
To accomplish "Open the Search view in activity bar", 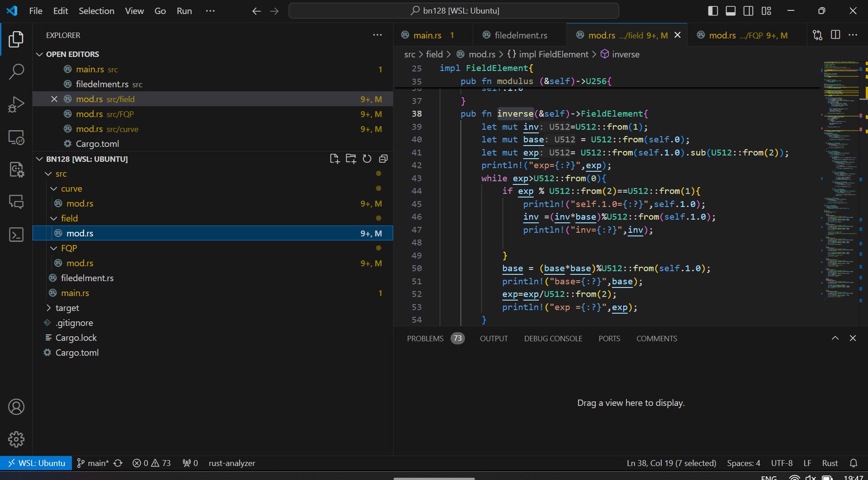I will point(16,71).
